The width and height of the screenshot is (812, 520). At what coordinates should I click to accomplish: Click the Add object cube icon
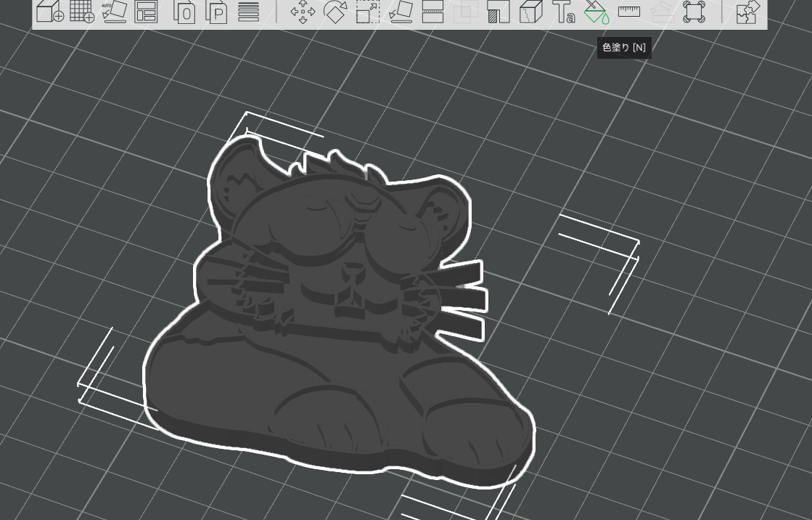pyautogui.click(x=50, y=12)
